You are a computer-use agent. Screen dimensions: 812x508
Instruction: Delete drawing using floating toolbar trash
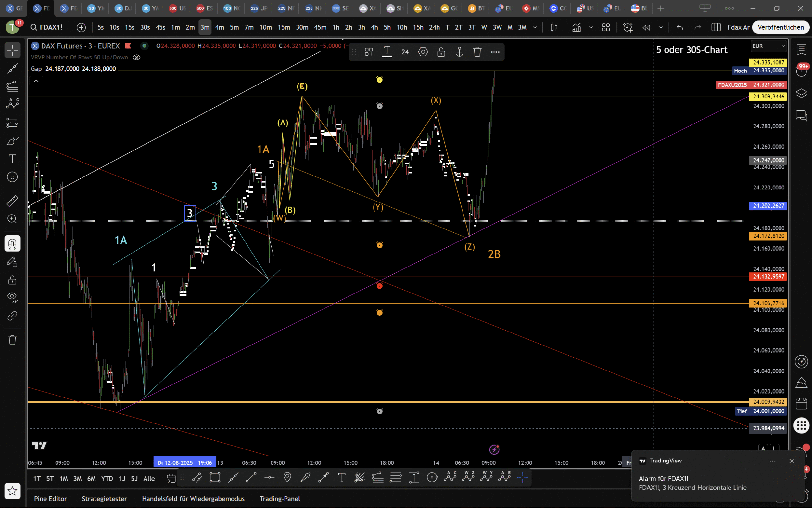[x=477, y=52]
